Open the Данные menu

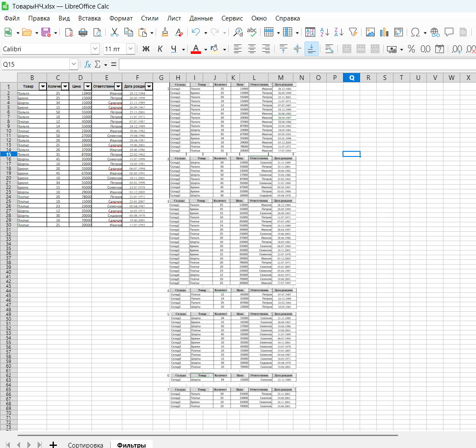201,18
